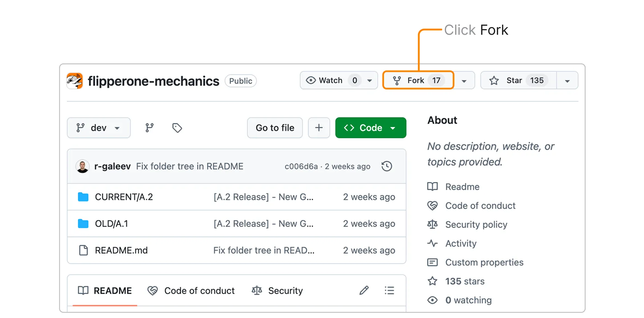Click the OLD/A.1 row commit message
The width and height of the screenshot is (644, 318).
pyautogui.click(x=263, y=224)
